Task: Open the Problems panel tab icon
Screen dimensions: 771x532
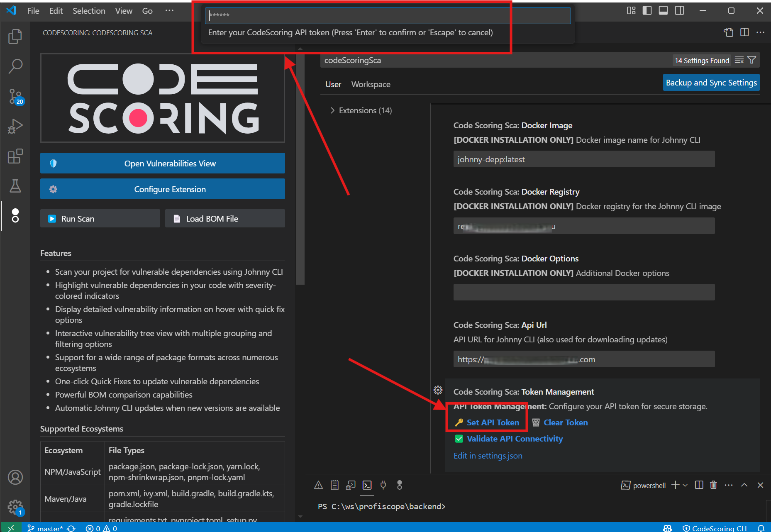Action: (318, 485)
